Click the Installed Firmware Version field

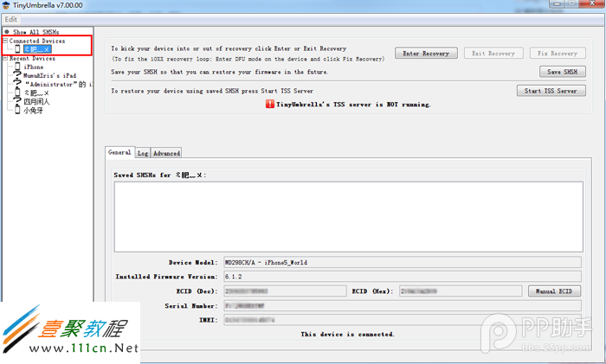(403, 277)
